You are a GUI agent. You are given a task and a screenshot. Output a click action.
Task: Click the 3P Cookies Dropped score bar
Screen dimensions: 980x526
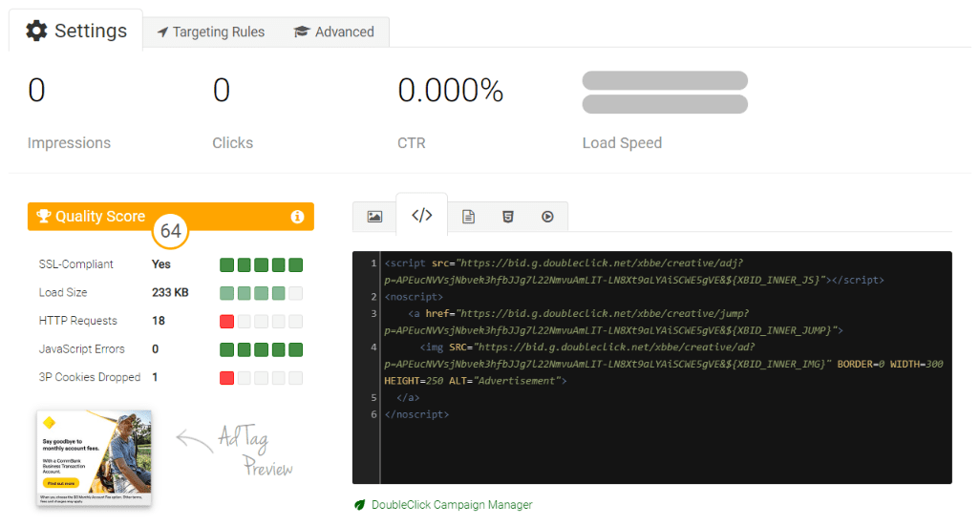pos(262,378)
